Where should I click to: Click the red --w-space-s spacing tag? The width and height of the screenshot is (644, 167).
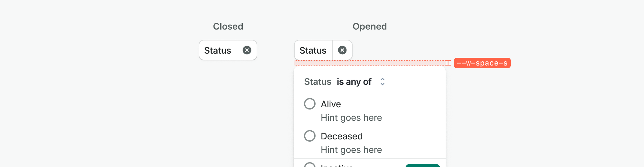482,63
